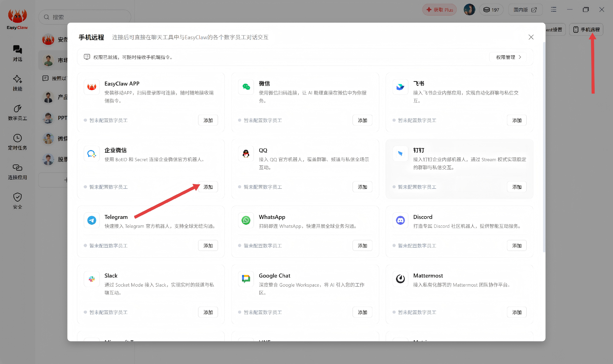The height and width of the screenshot is (364, 613).
Task: Click the 手机远程 button in main window
Action: coord(586,29)
